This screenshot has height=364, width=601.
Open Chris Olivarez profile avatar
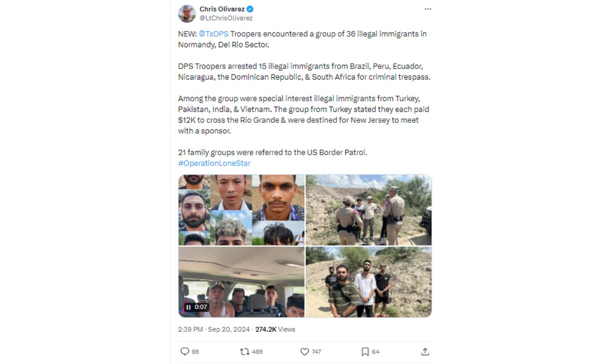click(187, 14)
